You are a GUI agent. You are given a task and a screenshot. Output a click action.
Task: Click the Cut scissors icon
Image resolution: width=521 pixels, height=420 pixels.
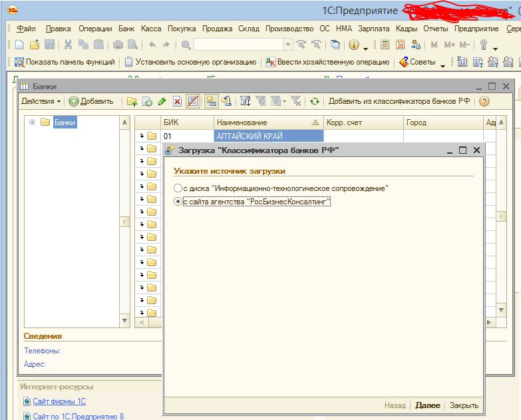(x=68, y=45)
